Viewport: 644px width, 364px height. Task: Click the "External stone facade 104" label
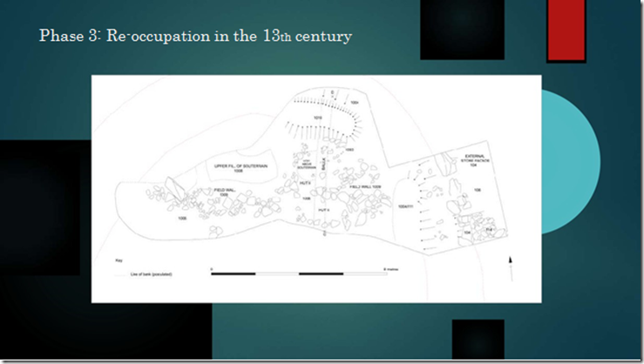point(475,160)
